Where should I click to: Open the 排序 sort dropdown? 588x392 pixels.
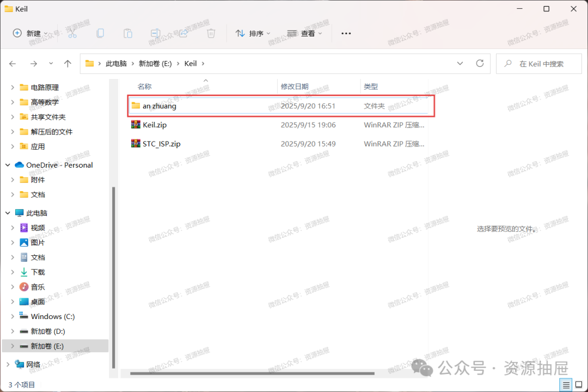point(253,33)
